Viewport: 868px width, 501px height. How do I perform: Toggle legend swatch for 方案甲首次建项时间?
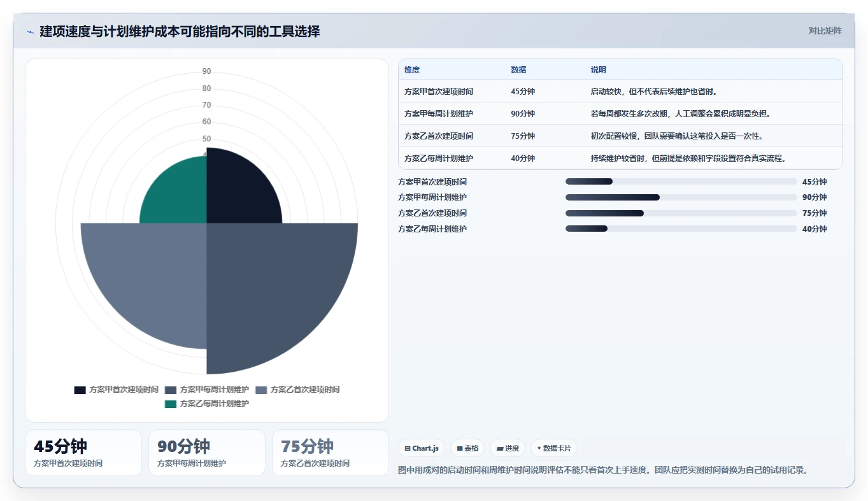pyautogui.click(x=80, y=390)
